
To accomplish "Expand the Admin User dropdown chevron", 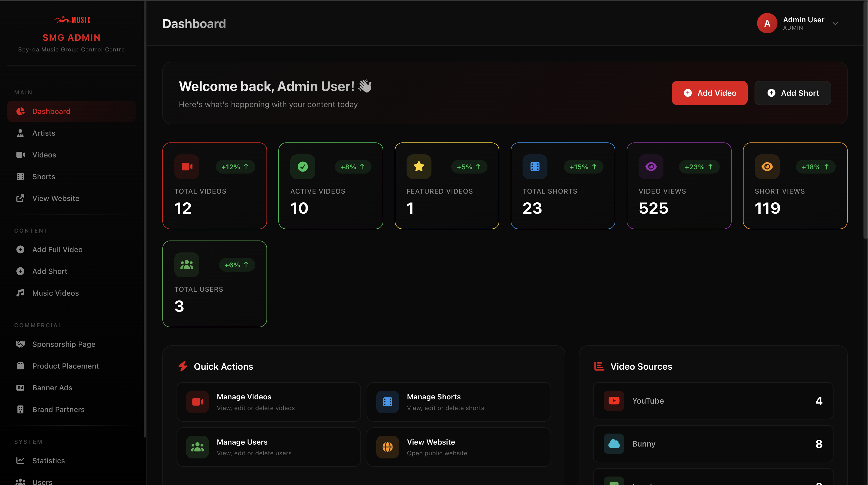I will pyautogui.click(x=835, y=23).
